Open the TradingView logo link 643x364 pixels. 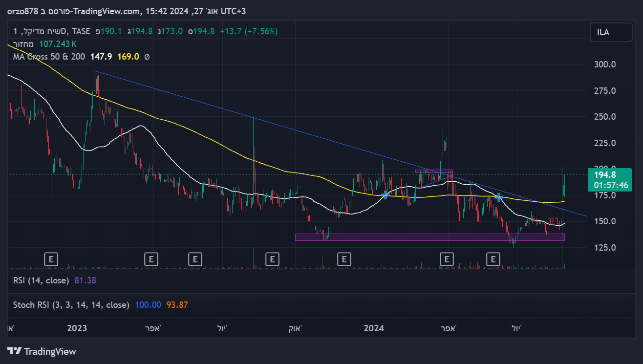click(42, 351)
